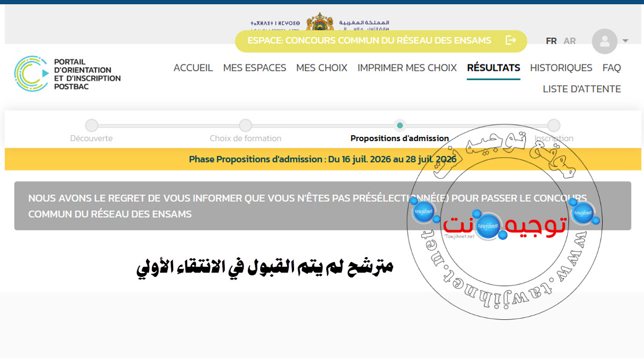Image resolution: width=644 pixels, height=358 pixels.
Task: Open the LISTE D'ATTENTE link
Action: [x=582, y=89]
